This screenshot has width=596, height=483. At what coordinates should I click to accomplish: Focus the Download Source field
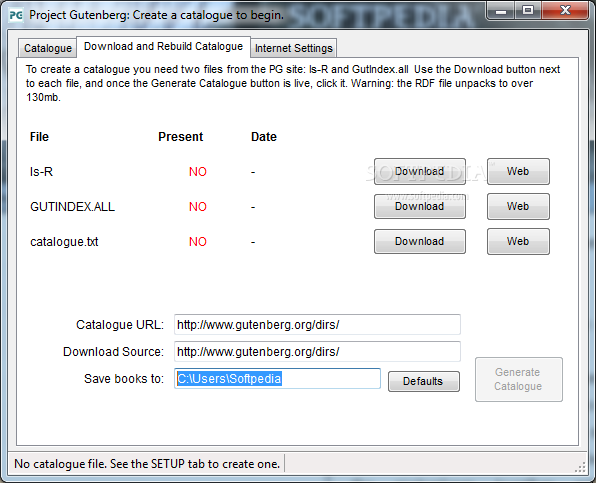(x=317, y=352)
